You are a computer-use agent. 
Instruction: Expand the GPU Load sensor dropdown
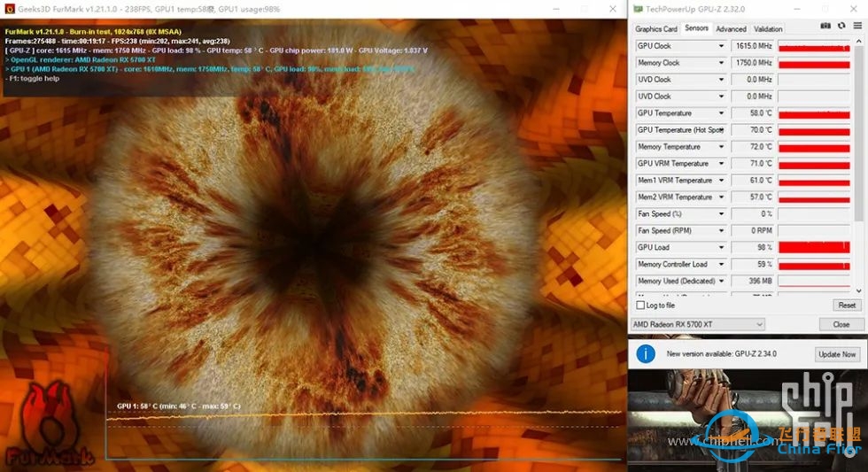721,247
